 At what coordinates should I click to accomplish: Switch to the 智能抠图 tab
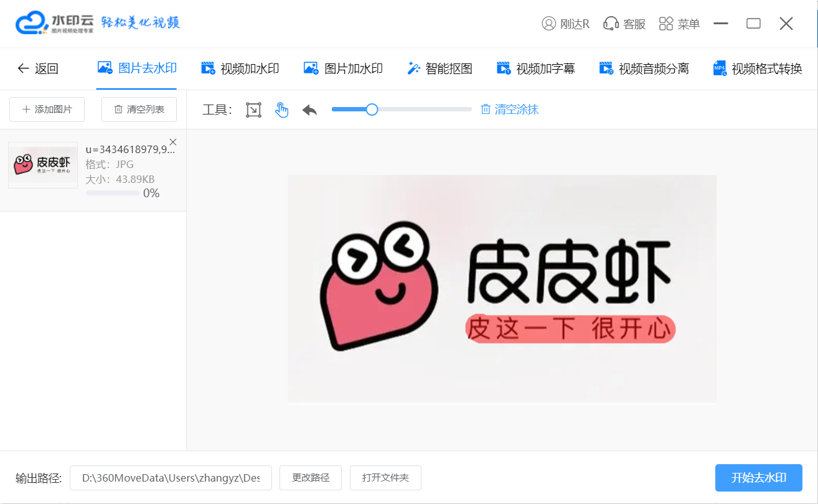click(440, 68)
